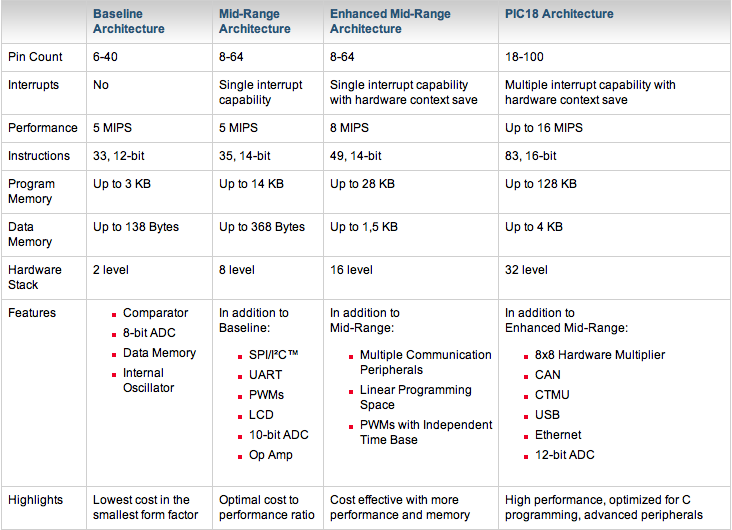This screenshot has width=732, height=530.
Task: Open the Mid-Range Architecture heading
Action: 255,22
